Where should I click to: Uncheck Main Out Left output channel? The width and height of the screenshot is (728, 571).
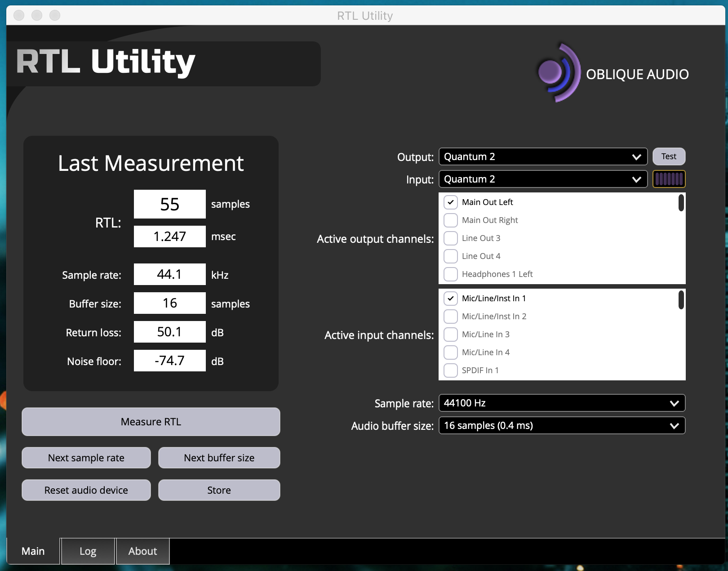pos(450,202)
